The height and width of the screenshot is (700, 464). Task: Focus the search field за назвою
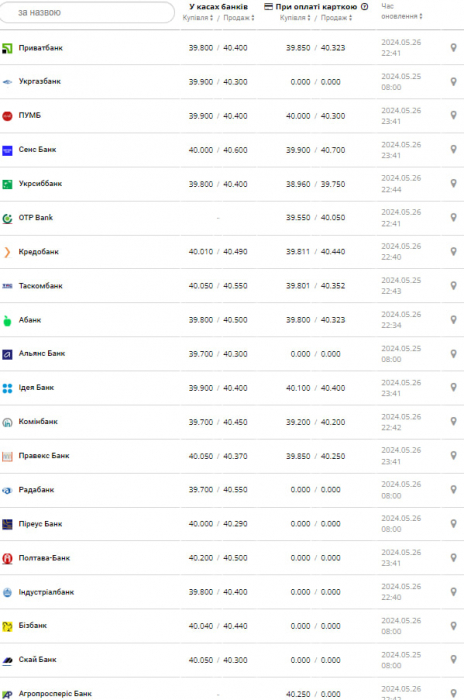click(x=87, y=12)
